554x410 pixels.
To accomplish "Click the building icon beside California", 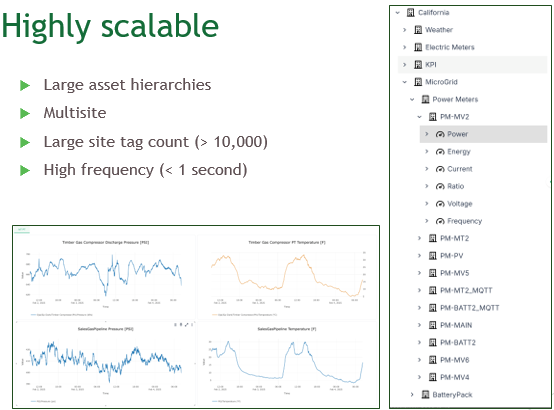I will 410,13.
